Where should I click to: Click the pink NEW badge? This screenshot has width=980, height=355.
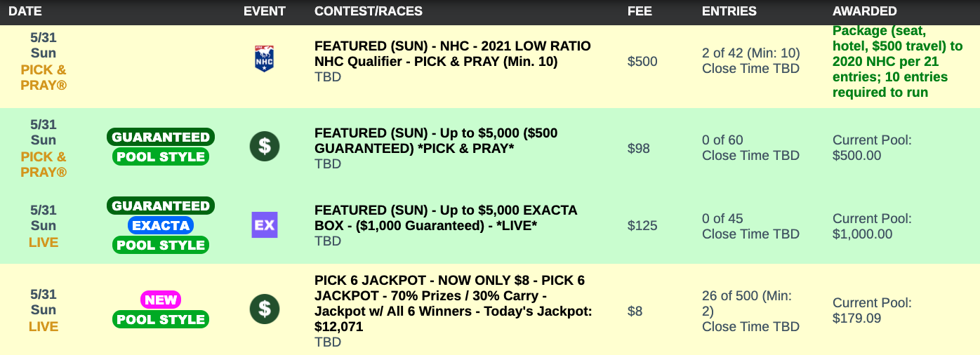[161, 300]
